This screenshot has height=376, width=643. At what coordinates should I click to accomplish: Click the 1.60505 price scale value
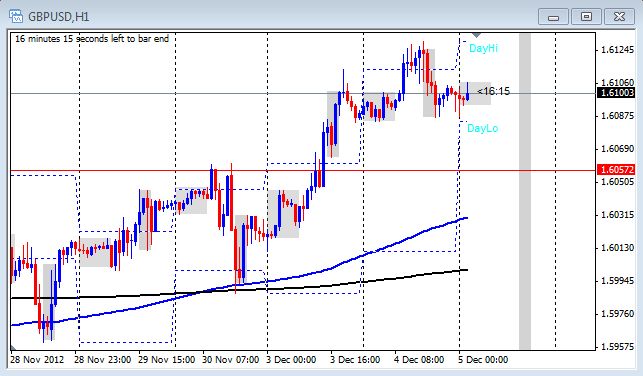617,181
